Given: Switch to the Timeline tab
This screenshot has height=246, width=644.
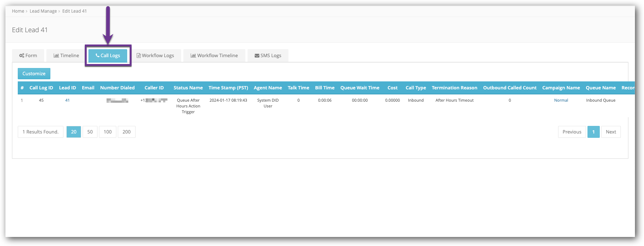Looking at the screenshot, I should [66, 56].
